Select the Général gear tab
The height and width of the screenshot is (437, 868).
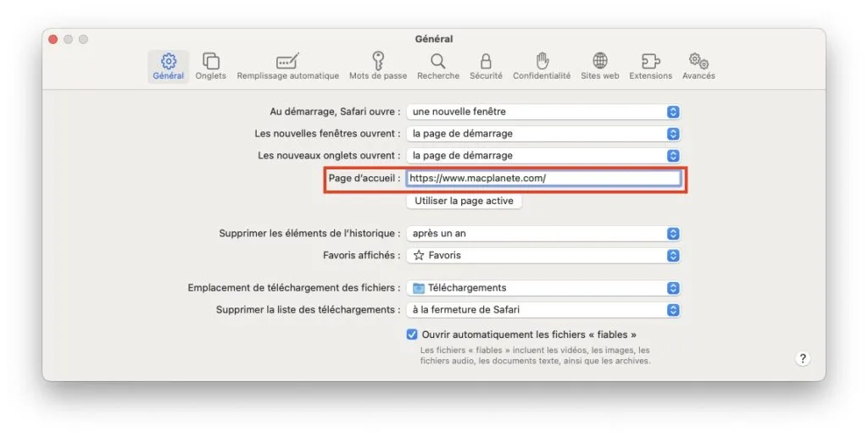click(169, 66)
